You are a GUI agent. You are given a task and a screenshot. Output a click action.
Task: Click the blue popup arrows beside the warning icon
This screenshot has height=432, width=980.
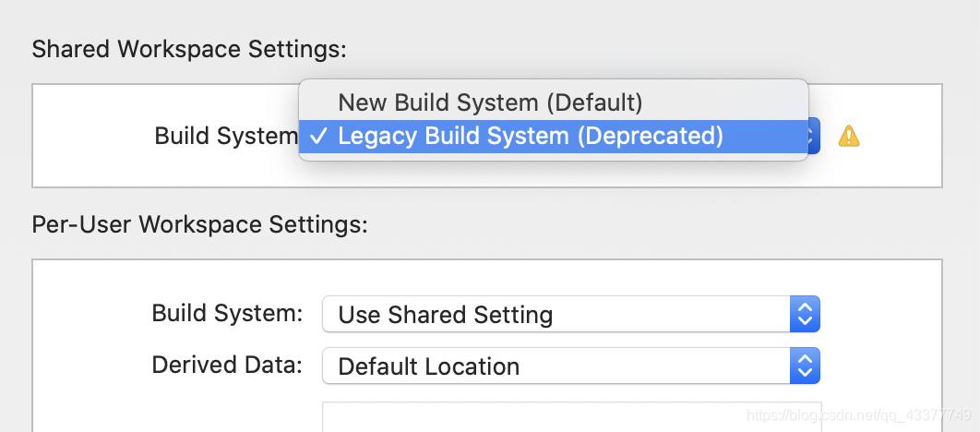coord(813,138)
